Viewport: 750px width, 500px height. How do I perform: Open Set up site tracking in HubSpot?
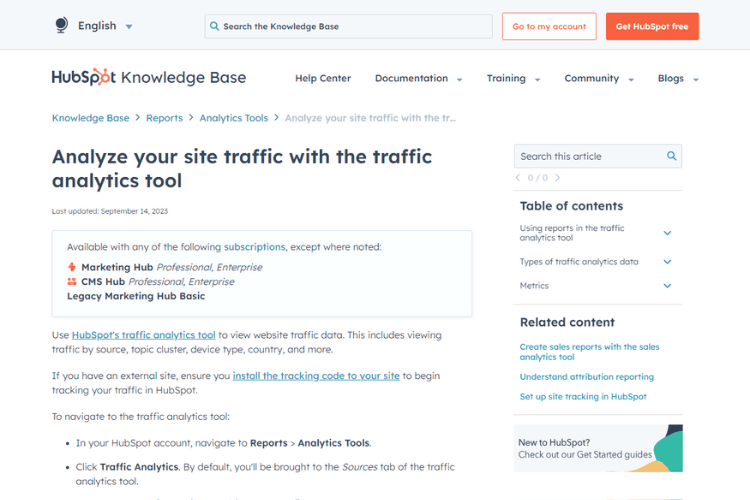(583, 396)
